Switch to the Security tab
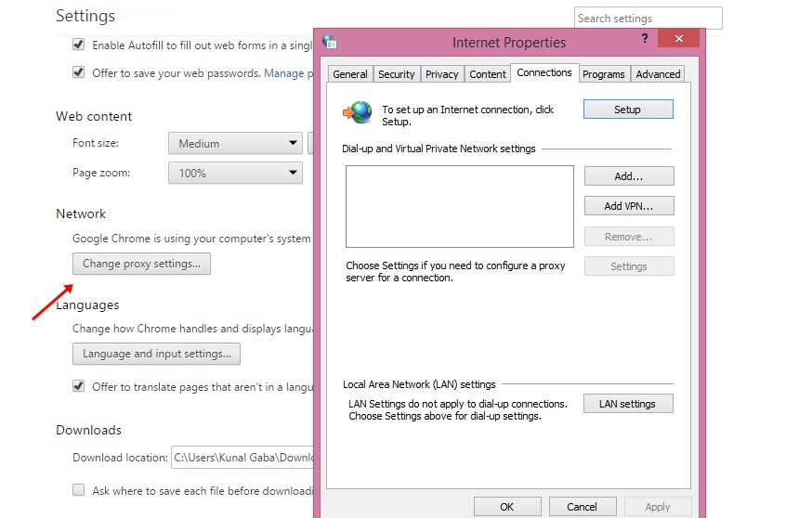 pyautogui.click(x=396, y=74)
